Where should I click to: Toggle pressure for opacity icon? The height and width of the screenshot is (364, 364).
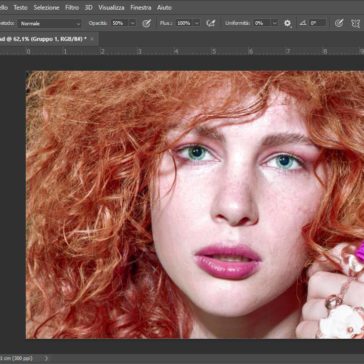[146, 23]
